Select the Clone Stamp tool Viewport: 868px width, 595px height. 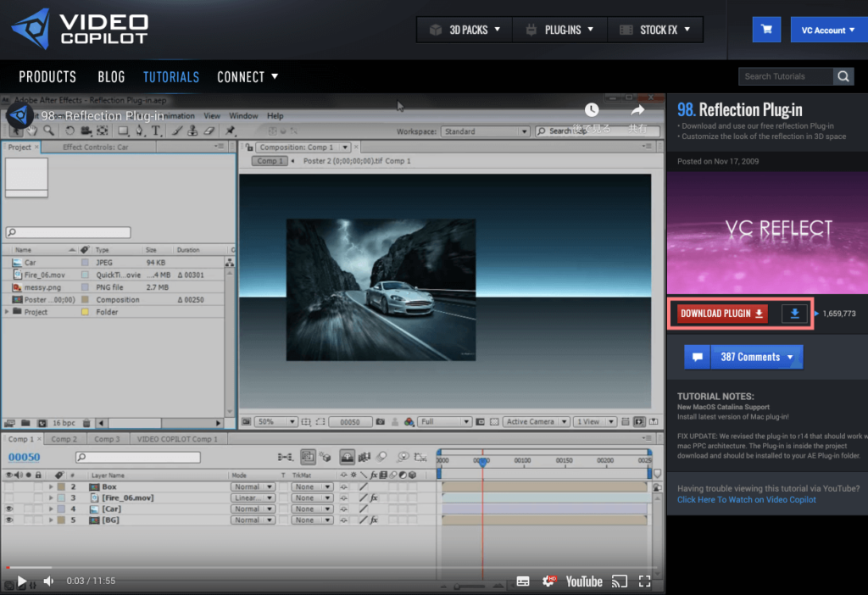click(x=192, y=131)
